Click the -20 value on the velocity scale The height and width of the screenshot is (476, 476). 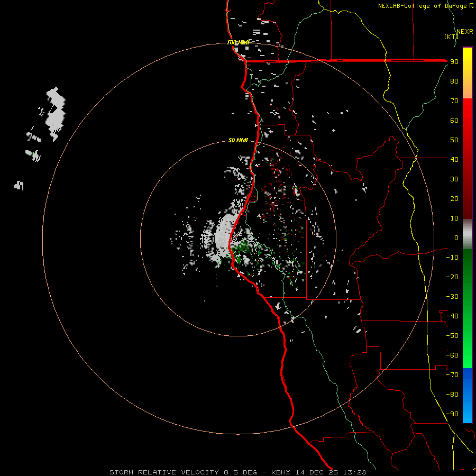452,277
